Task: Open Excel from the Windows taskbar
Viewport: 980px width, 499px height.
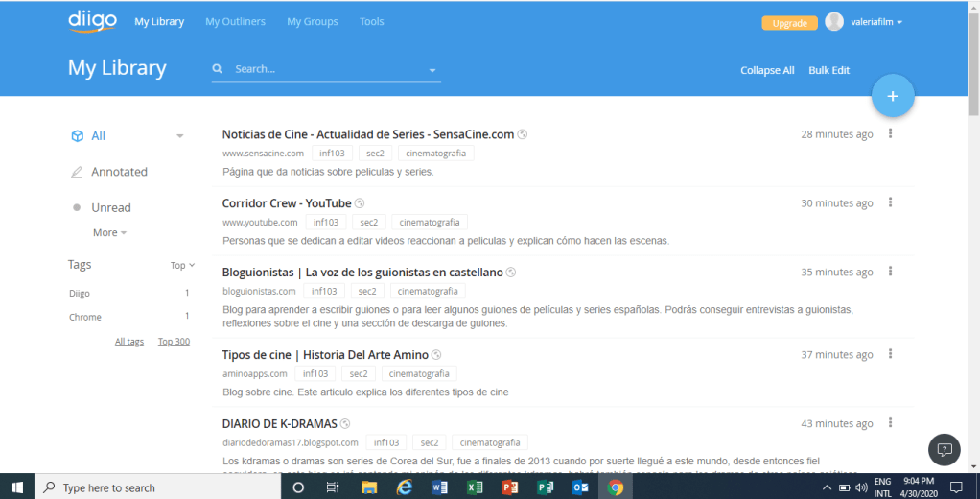Action: [474, 487]
